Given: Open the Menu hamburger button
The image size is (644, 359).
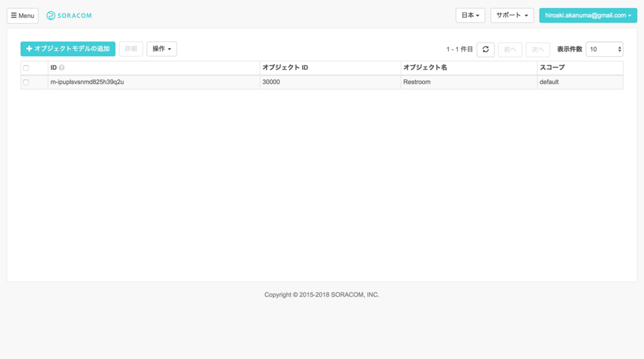Looking at the screenshot, I should 23,16.
